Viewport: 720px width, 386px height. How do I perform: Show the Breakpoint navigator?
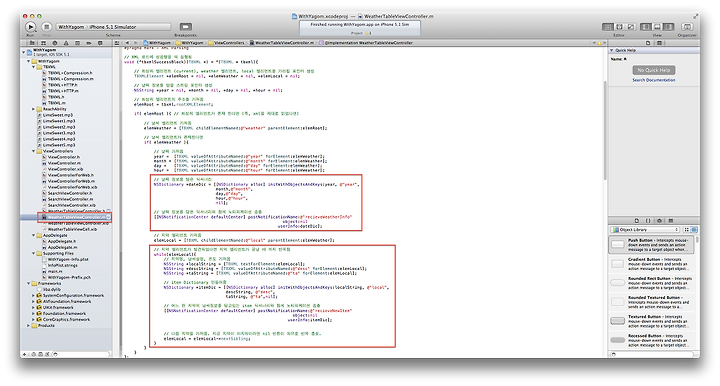tap(89, 43)
